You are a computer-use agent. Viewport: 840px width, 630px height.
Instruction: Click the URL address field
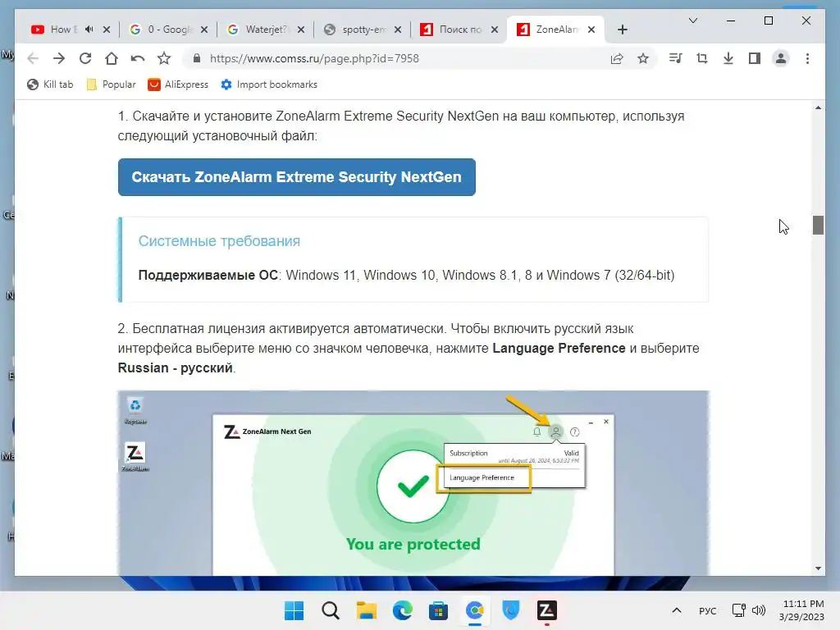click(x=396, y=58)
